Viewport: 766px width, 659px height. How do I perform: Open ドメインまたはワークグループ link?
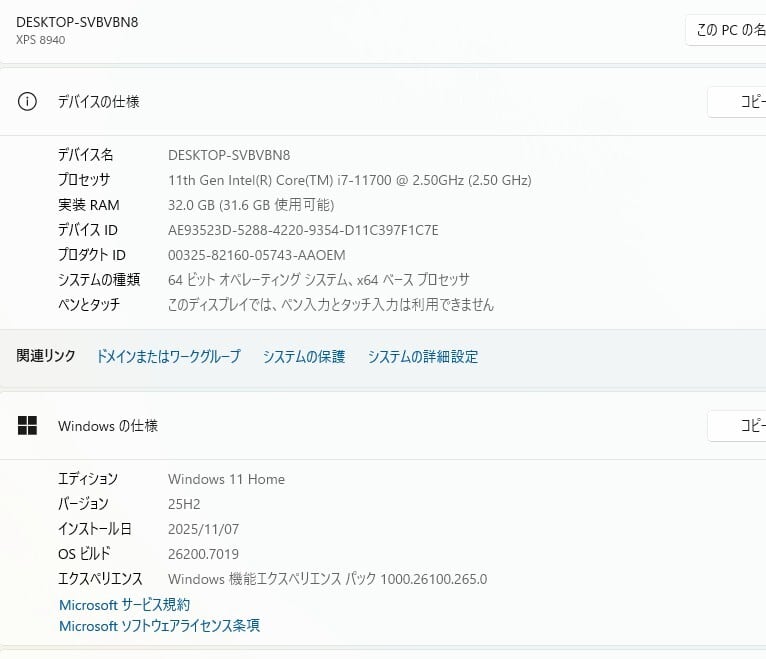coord(169,356)
